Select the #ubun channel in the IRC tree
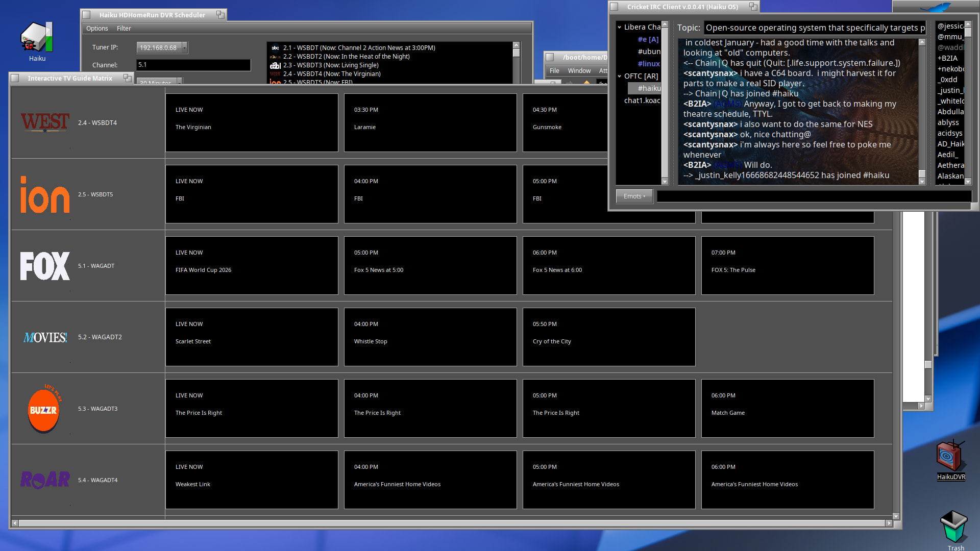Viewport: 980px width, 551px height. (649, 52)
